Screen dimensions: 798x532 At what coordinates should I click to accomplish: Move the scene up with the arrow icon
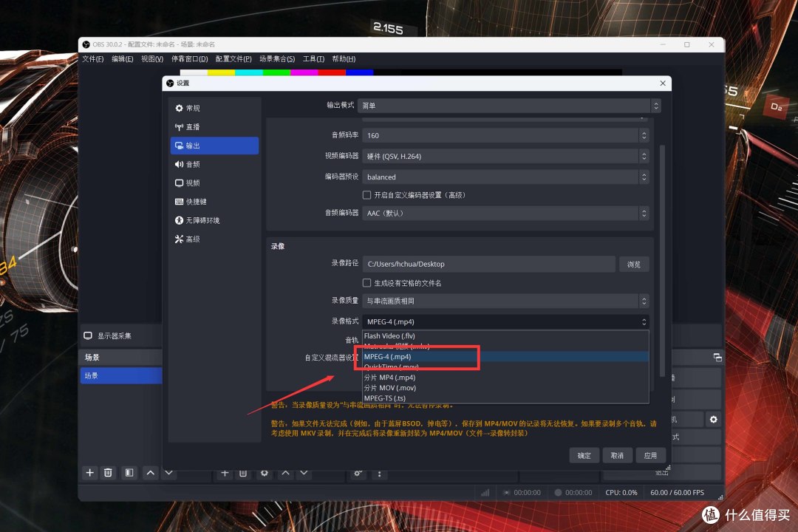click(151, 472)
